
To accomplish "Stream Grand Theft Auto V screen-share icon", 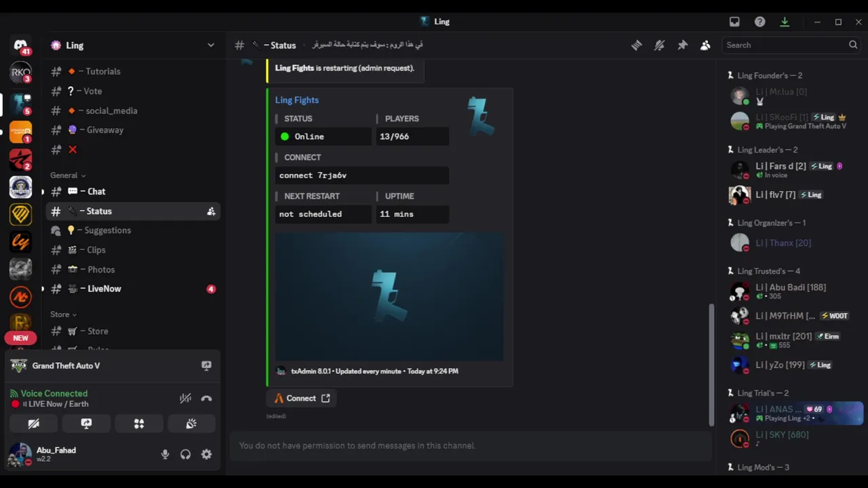I will 206,365.
